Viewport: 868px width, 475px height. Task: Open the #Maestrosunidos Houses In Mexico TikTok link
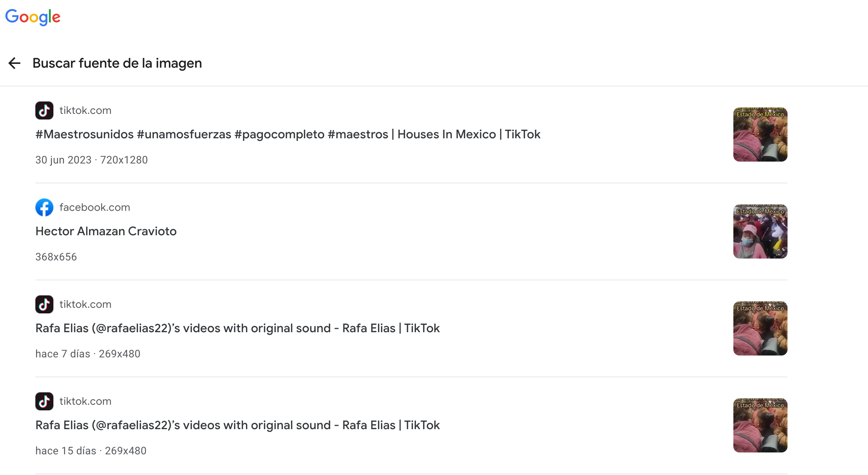288,134
